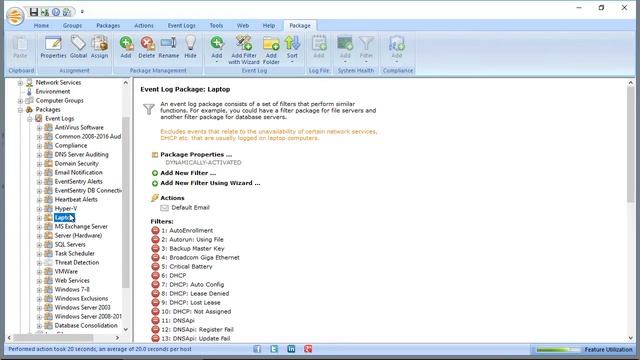Add event log filter from ribbon

(x=217, y=49)
